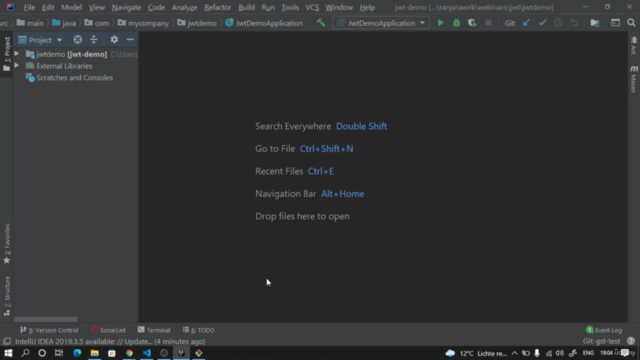Image resolution: width=640 pixels, height=360 pixels.
Task: Open the Navigate menu
Action: point(127,7)
